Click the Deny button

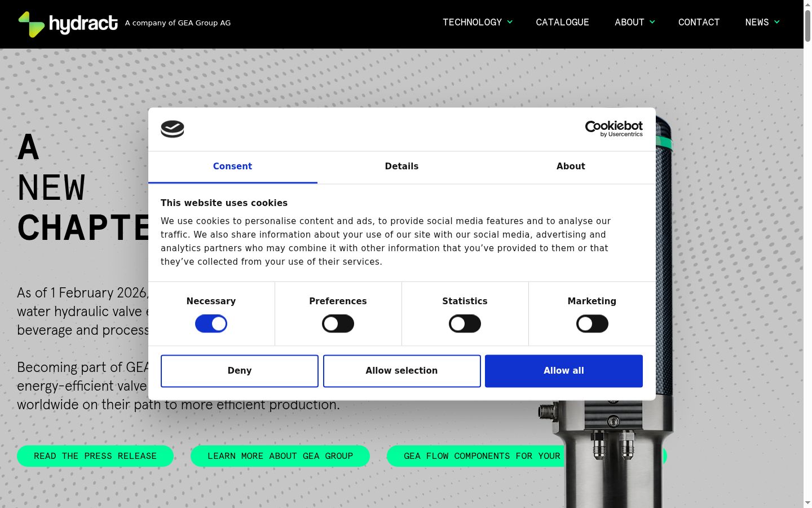pos(240,371)
